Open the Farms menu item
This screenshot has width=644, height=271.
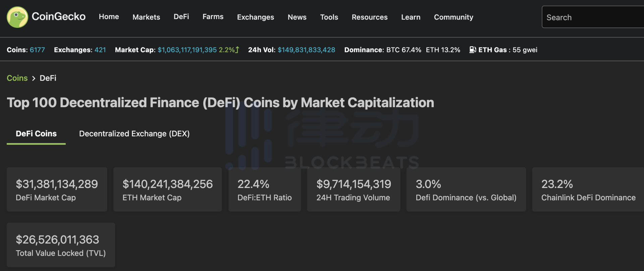(213, 17)
